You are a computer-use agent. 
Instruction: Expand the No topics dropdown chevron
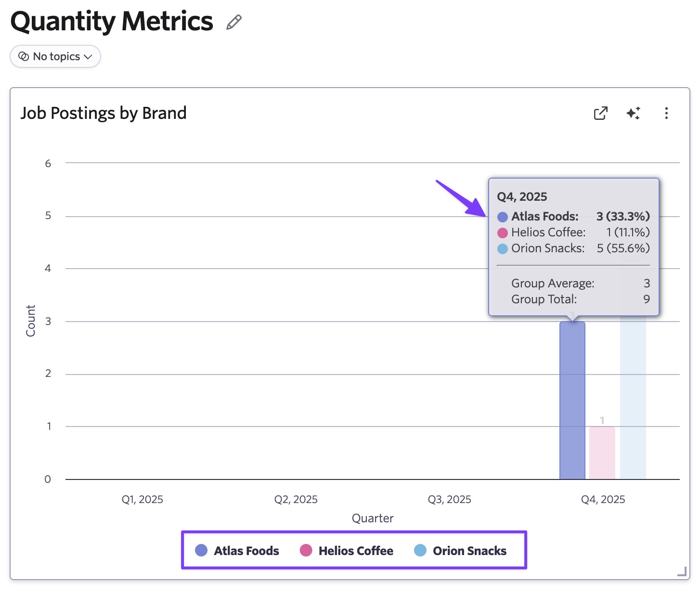[88, 57]
